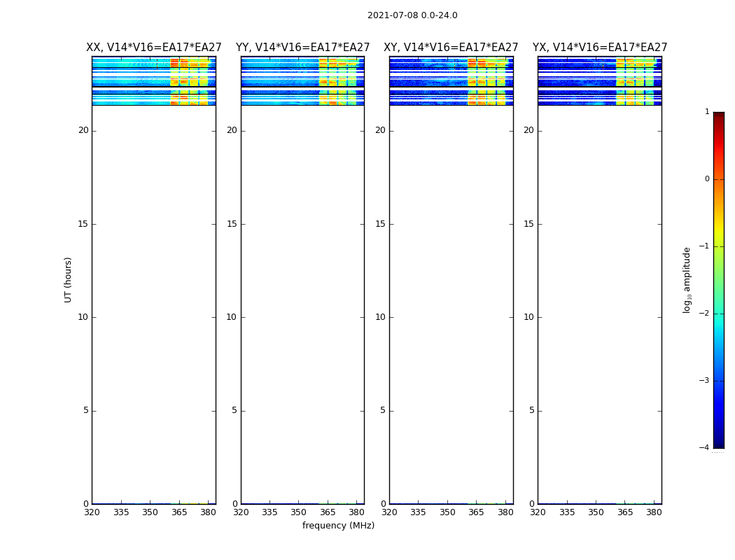Click the "380" frequency tick of the XY panel
The width and height of the screenshot is (735, 560).
point(505,512)
